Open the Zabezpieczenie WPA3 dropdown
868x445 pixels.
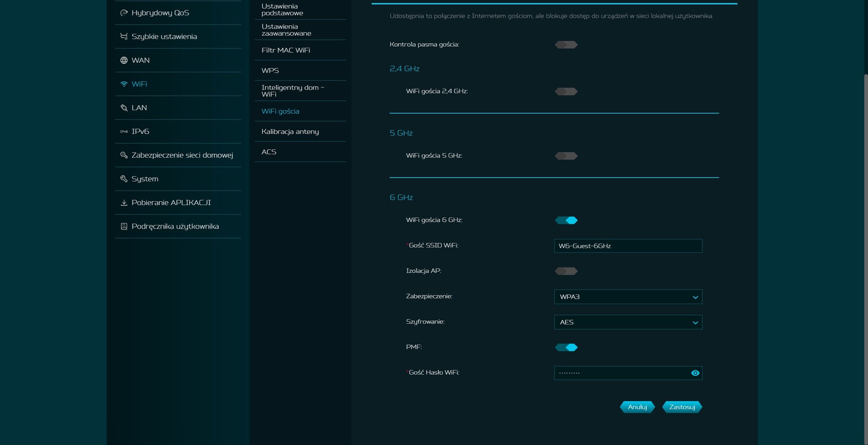tap(628, 297)
